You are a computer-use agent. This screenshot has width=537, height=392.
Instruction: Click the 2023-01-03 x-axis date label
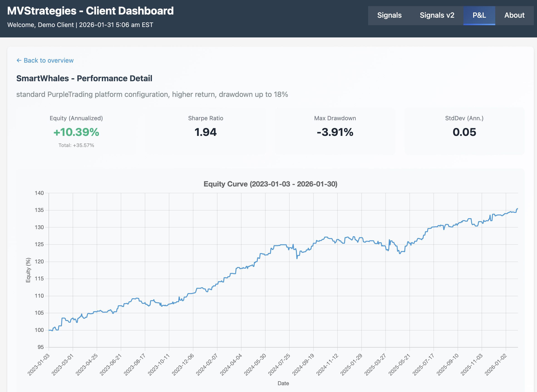(39, 365)
